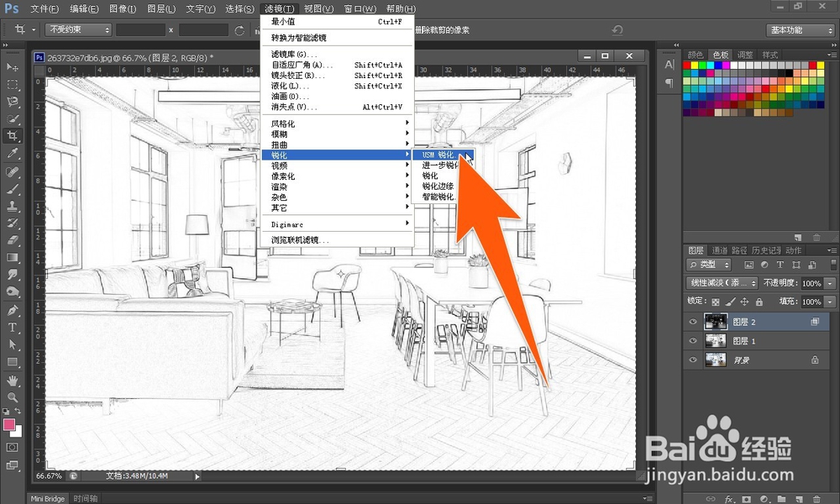Lock transparent pixels in layers panel

pyautogui.click(x=716, y=302)
